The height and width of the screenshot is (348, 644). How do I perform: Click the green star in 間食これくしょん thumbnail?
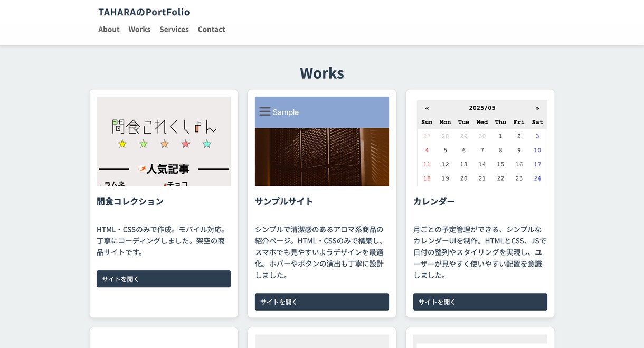coord(144,144)
